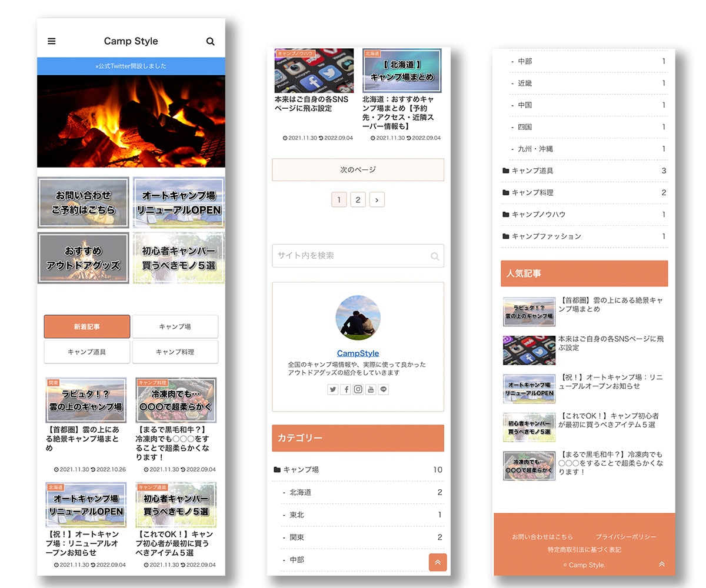Click the 北海道 tag on the 北海道 article thumbnail
Screen dimensions: 706x588
[x=372, y=53]
